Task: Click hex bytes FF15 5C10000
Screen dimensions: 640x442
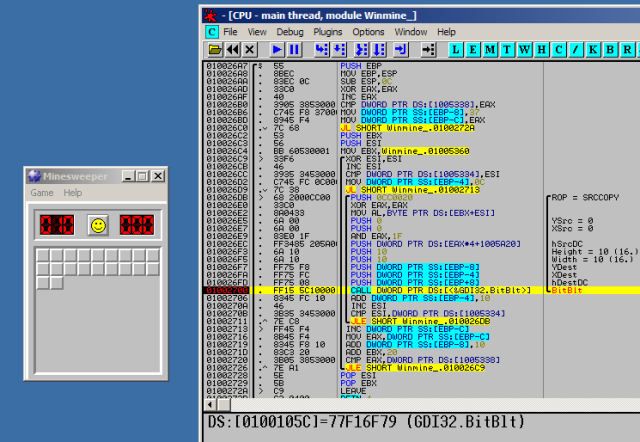Action: coord(304,290)
